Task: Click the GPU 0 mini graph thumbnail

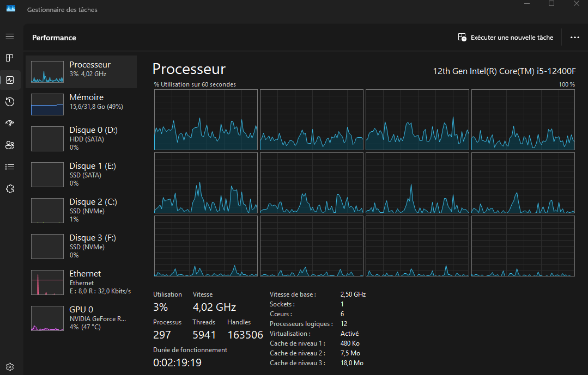Action: pyautogui.click(x=47, y=318)
